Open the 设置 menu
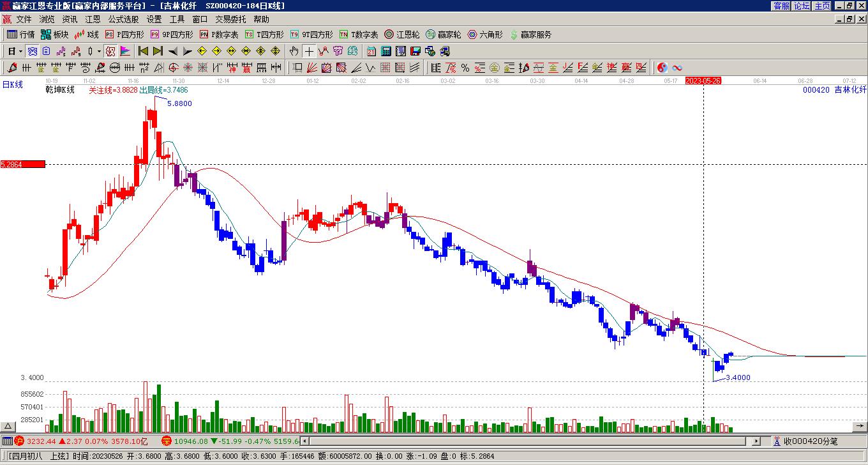 pos(154,20)
